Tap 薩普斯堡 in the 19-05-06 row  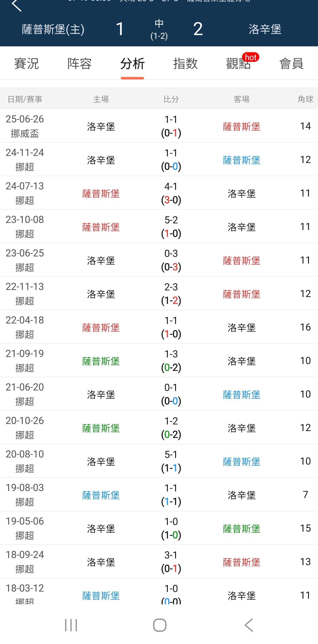[x=242, y=528]
